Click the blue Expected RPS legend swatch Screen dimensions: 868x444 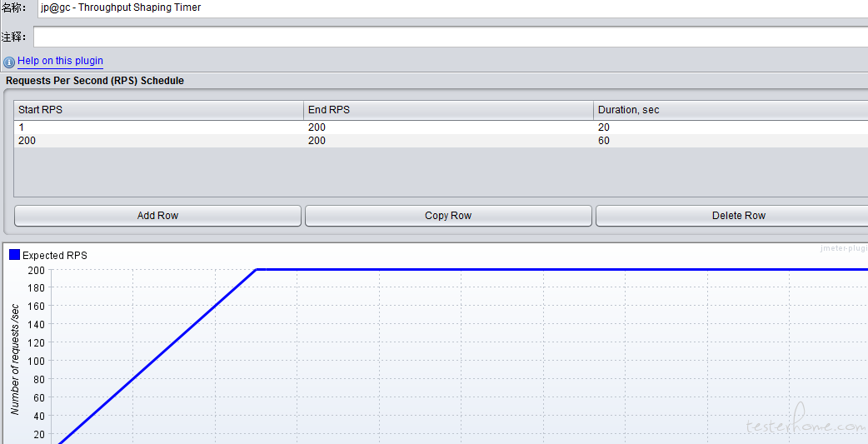click(x=14, y=255)
